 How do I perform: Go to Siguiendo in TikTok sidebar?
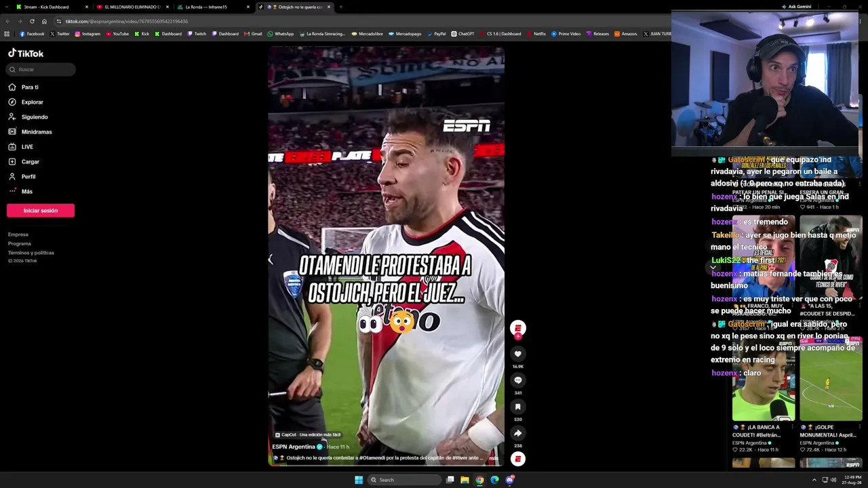tap(28, 117)
